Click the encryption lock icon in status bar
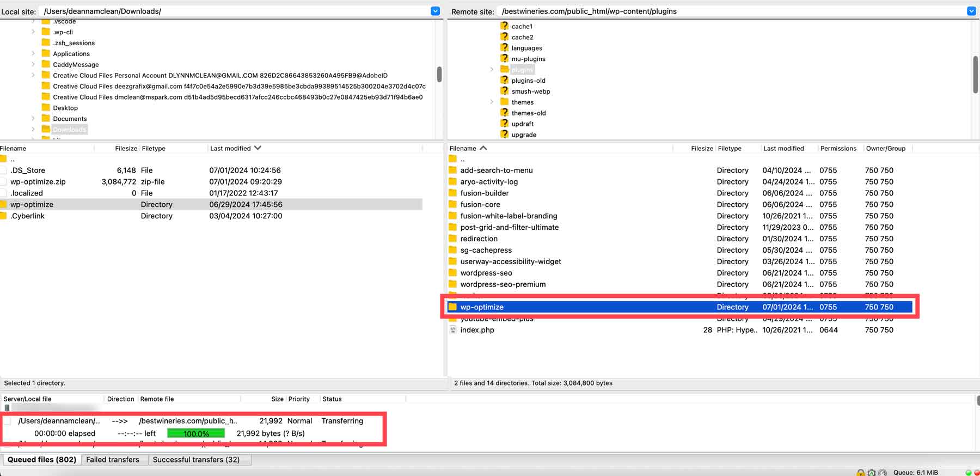980x476 pixels. [x=861, y=473]
